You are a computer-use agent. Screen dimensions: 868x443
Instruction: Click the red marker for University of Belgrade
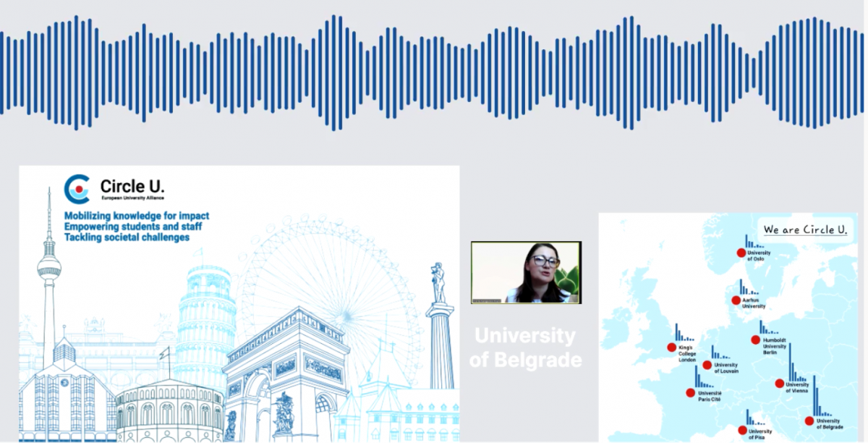coord(809,421)
